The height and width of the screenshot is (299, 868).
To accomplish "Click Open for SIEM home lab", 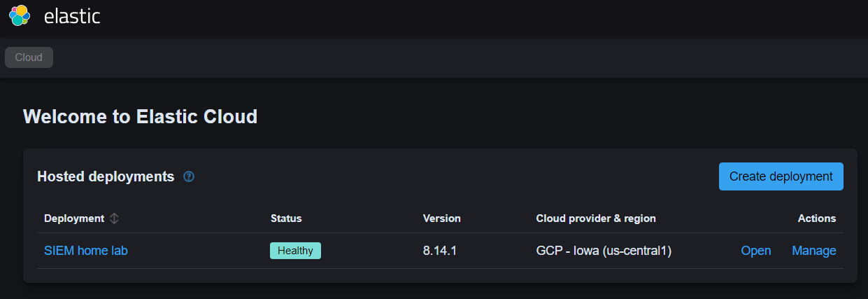I will tap(756, 251).
